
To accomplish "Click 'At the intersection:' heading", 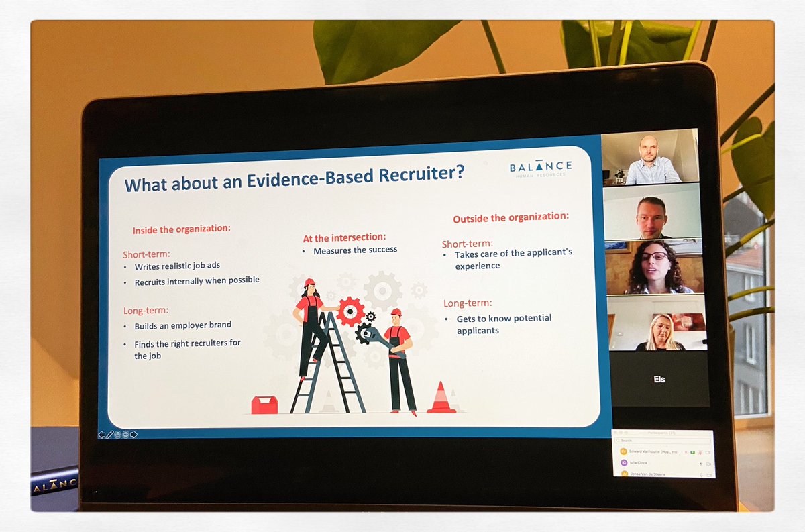I will click(x=344, y=237).
